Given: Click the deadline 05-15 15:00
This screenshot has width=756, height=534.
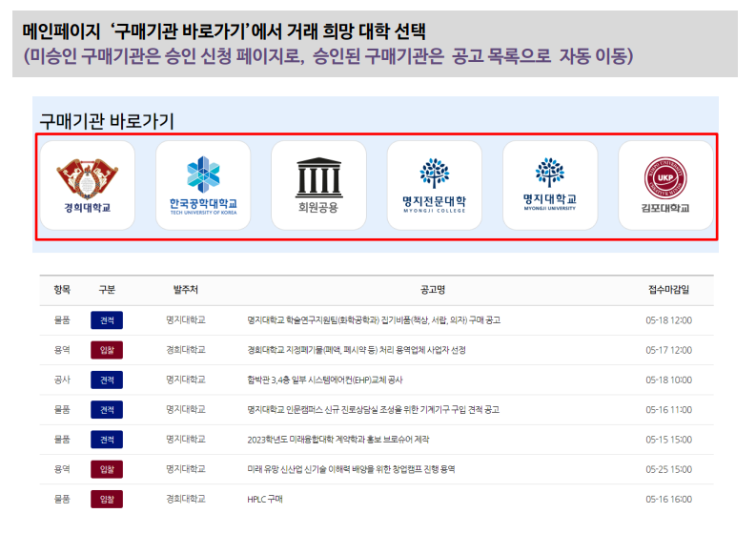Looking at the screenshot, I should (668, 440).
